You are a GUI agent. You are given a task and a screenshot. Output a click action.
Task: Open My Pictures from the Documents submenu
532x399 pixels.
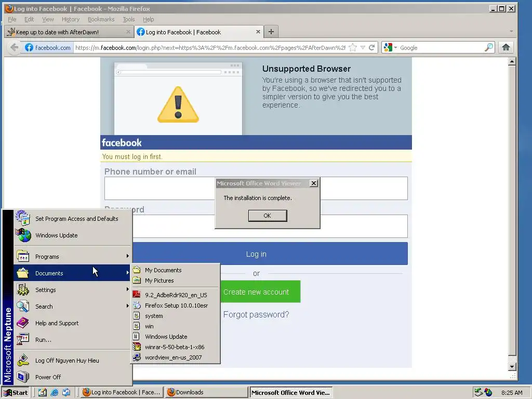tap(176, 281)
